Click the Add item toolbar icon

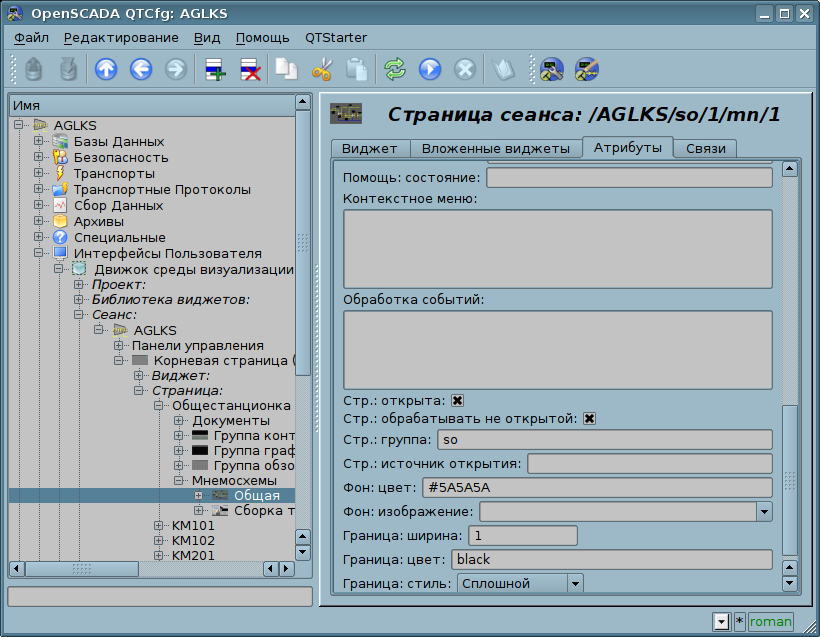click(214, 69)
